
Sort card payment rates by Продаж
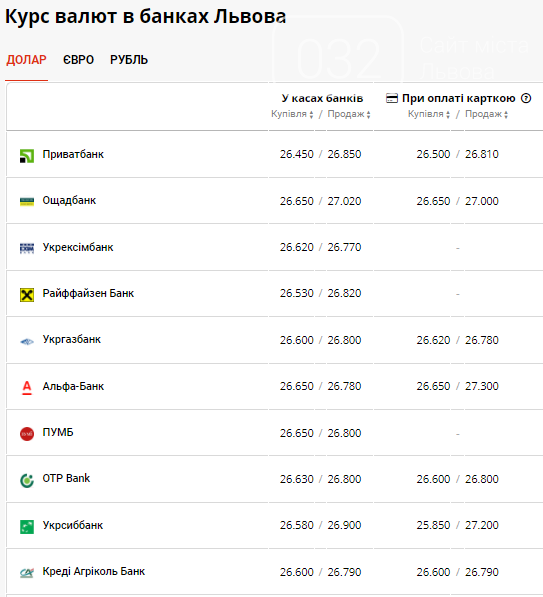tap(486, 114)
